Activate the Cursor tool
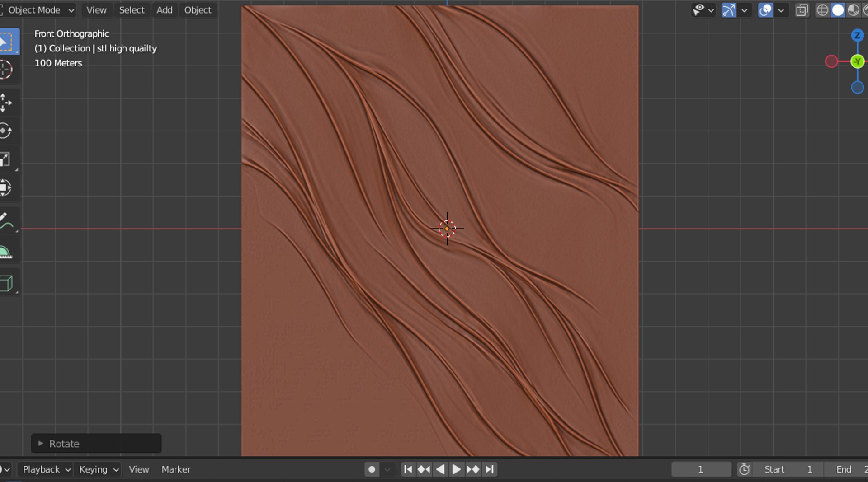This screenshot has height=482, width=868. click(x=5, y=70)
